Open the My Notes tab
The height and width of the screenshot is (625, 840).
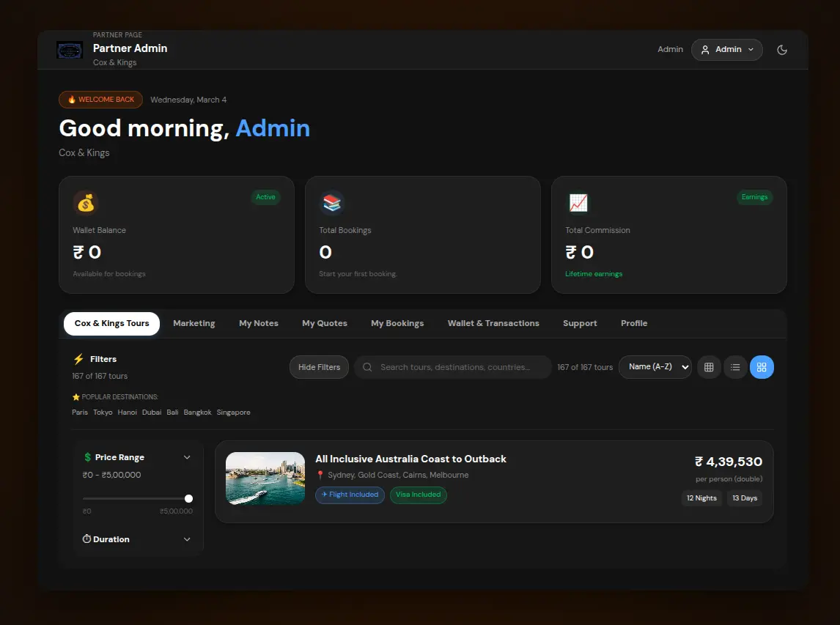click(259, 323)
